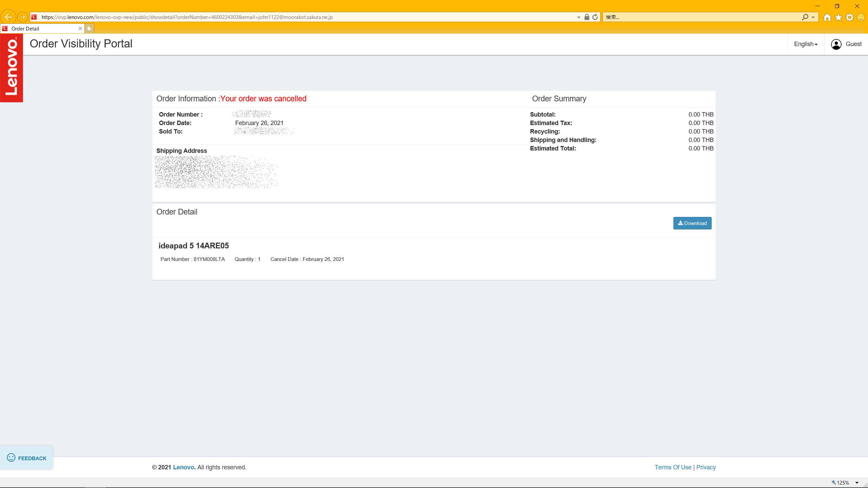Click the Guest user avatar icon
868x488 pixels.
click(836, 44)
